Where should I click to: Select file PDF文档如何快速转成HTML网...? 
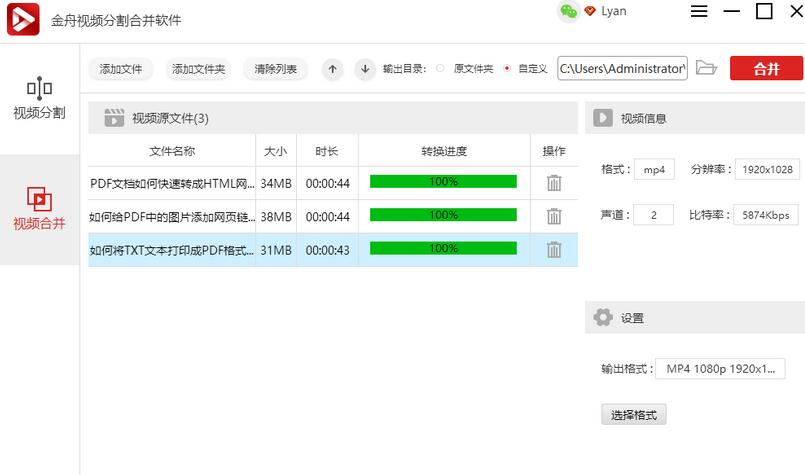(x=172, y=183)
